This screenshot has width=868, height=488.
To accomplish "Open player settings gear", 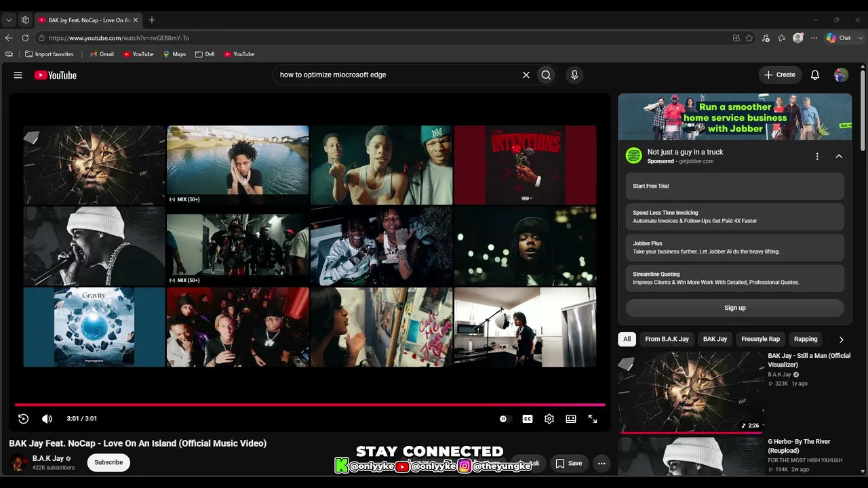I will (x=549, y=419).
